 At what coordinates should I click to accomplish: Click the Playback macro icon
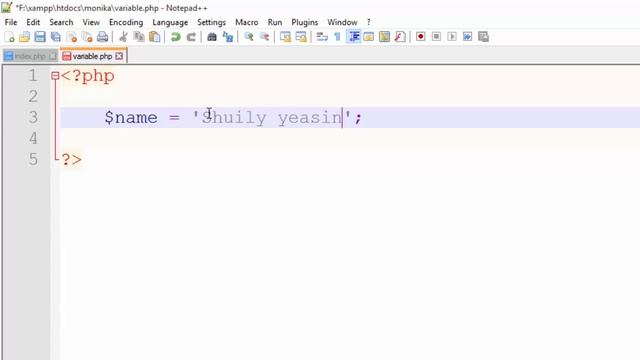pos(452,37)
